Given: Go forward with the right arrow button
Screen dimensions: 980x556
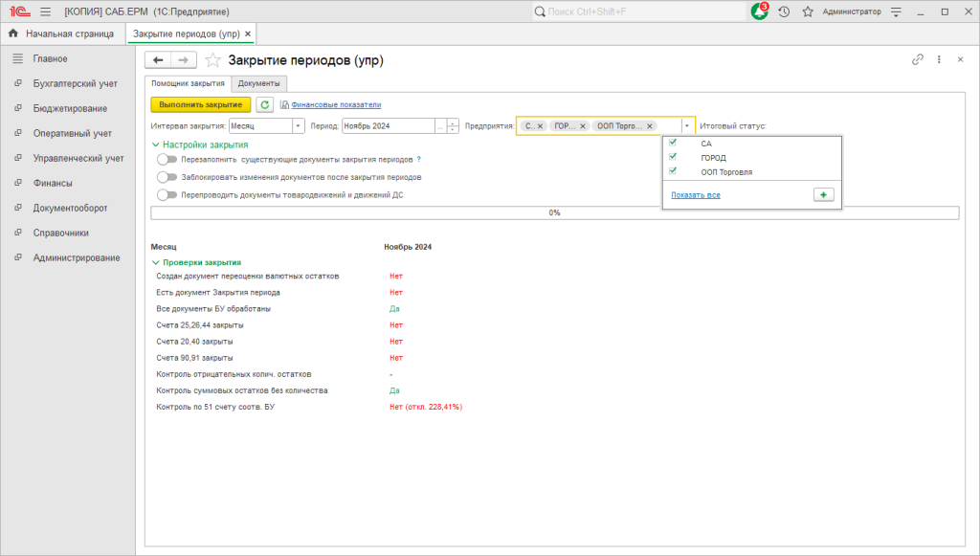Looking at the screenshot, I should pyautogui.click(x=184, y=60).
